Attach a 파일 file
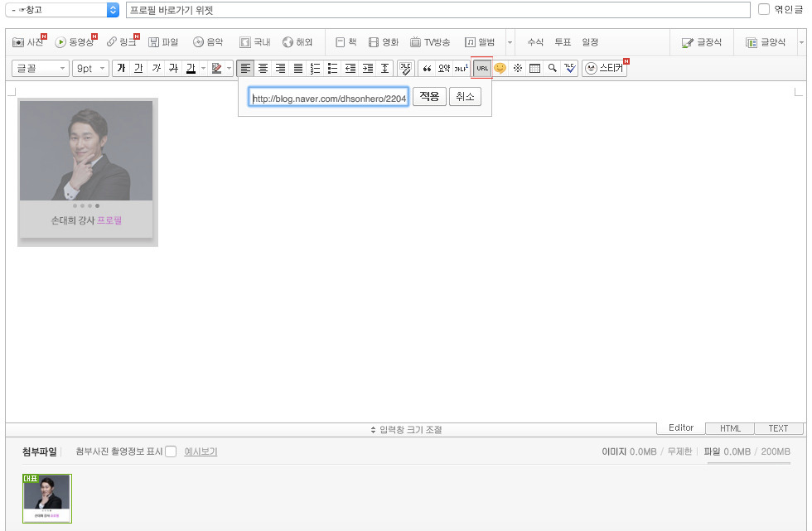Viewport: 812px width, 531px height. pyautogui.click(x=163, y=42)
